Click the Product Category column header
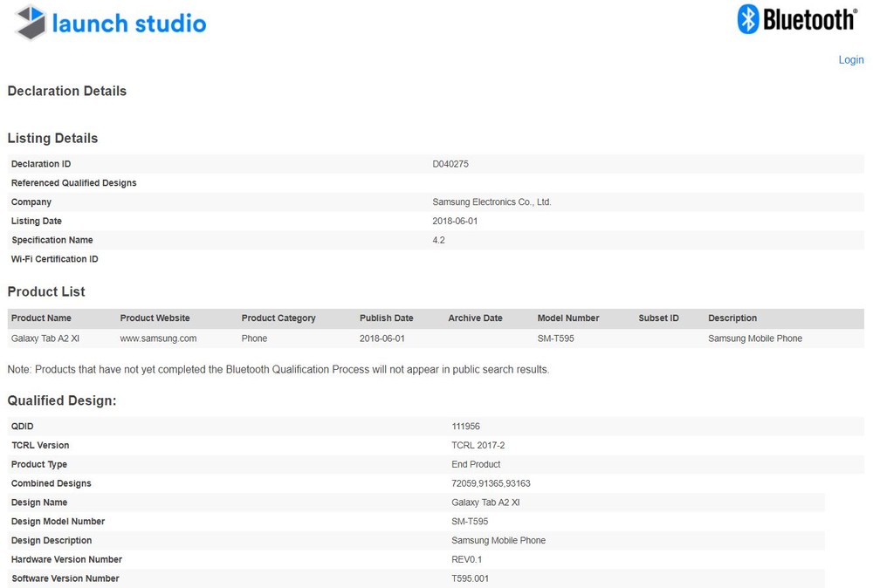Image resolution: width=873 pixels, height=588 pixels. 278,318
